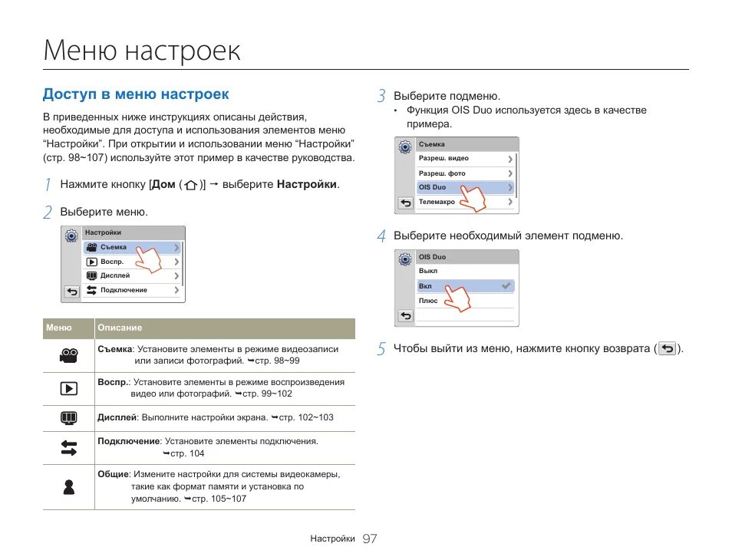The height and width of the screenshot is (560, 732).
Task: Click the Настройки title bar in the first screen
Action: 134,232
